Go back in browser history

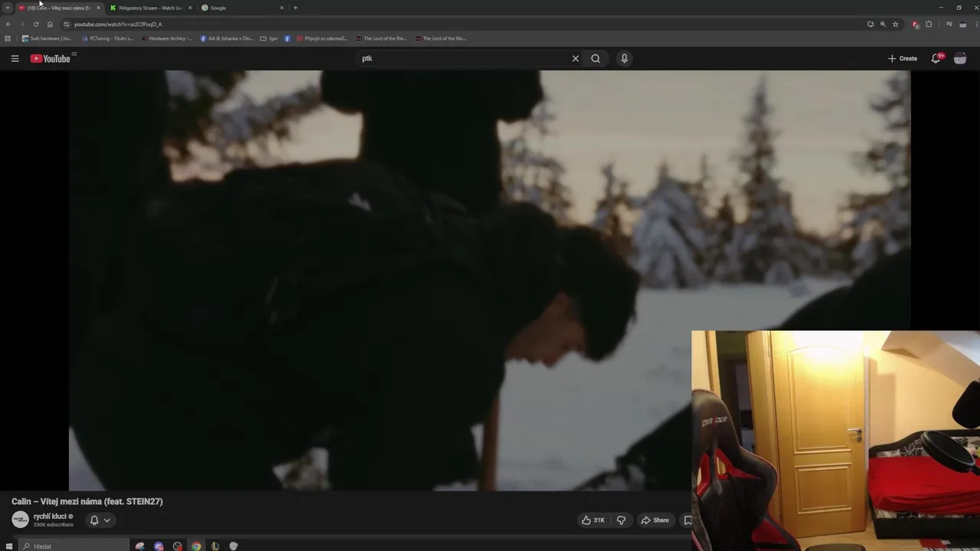(x=8, y=24)
